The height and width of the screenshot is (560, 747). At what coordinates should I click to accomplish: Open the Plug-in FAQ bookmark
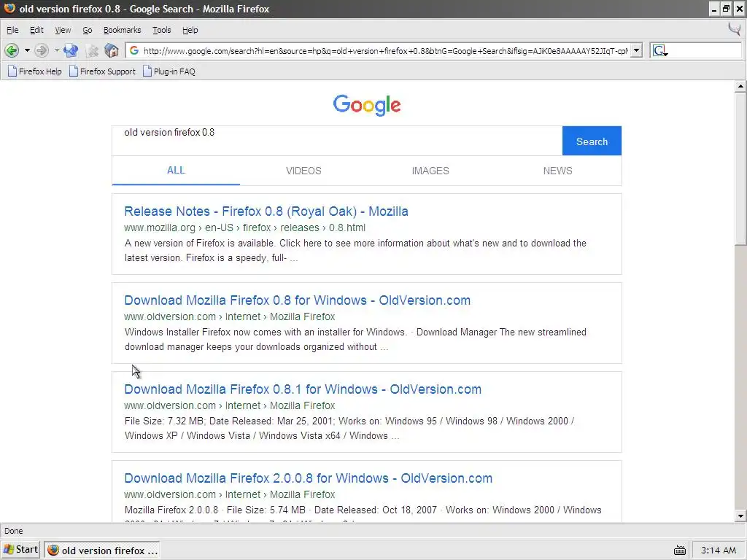pyautogui.click(x=169, y=71)
